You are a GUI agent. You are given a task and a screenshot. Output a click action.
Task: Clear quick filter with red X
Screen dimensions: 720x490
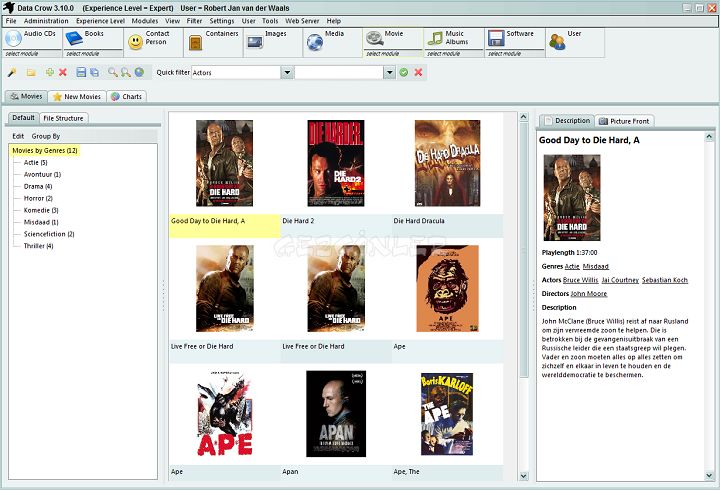418,73
